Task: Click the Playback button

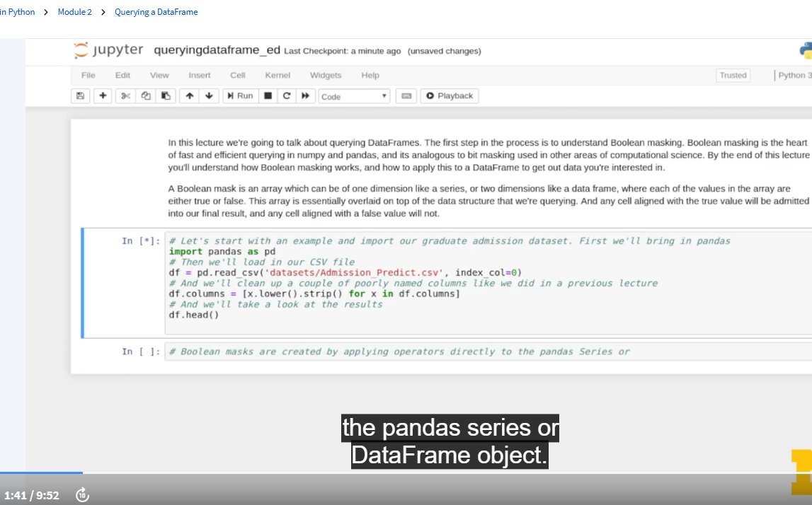Action: 450,95
